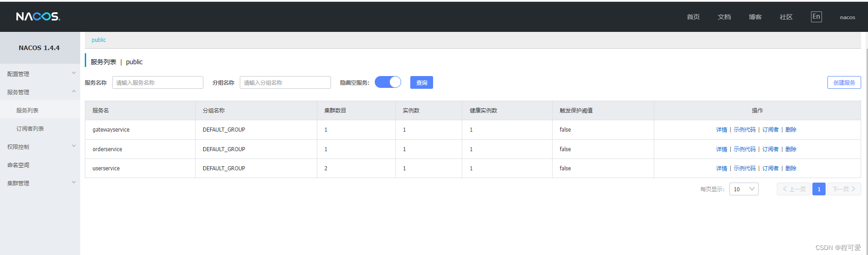Focus the 服务名称 input field
868x255 pixels.
(158, 82)
